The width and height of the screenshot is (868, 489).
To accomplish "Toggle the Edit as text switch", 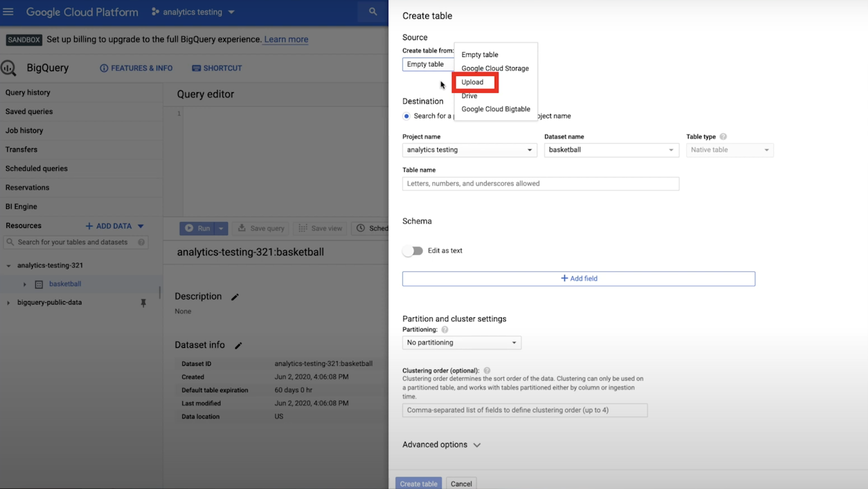I will (413, 251).
